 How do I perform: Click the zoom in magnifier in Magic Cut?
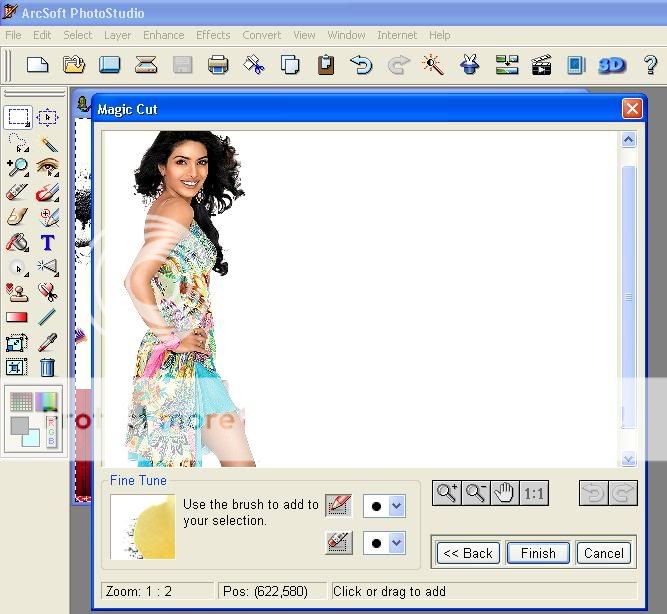pos(446,493)
